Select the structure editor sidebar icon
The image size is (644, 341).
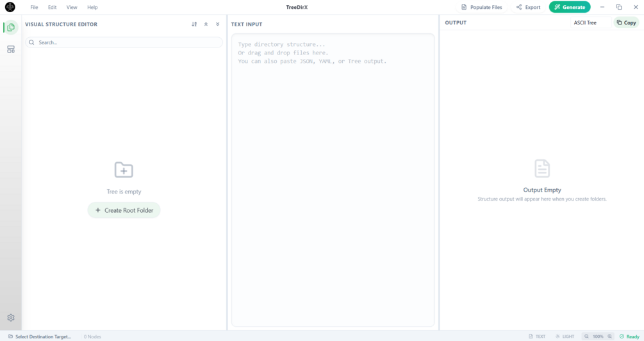tap(11, 28)
